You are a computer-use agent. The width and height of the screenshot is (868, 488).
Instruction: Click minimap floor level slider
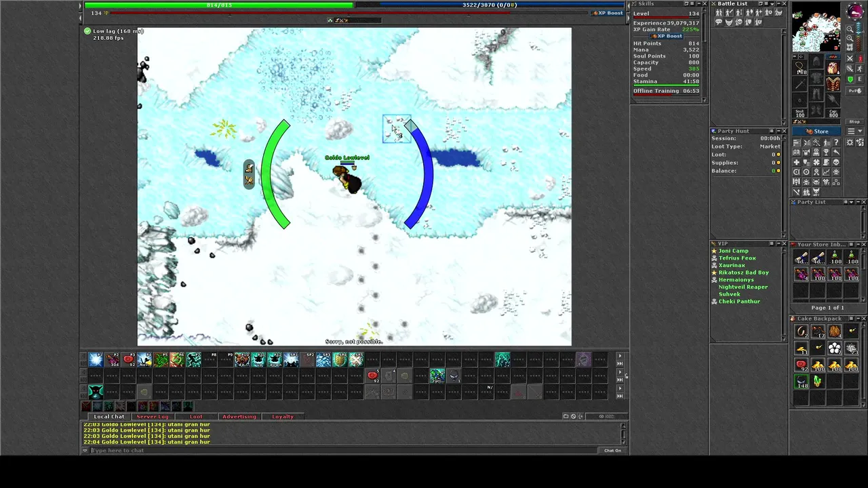(x=859, y=37)
